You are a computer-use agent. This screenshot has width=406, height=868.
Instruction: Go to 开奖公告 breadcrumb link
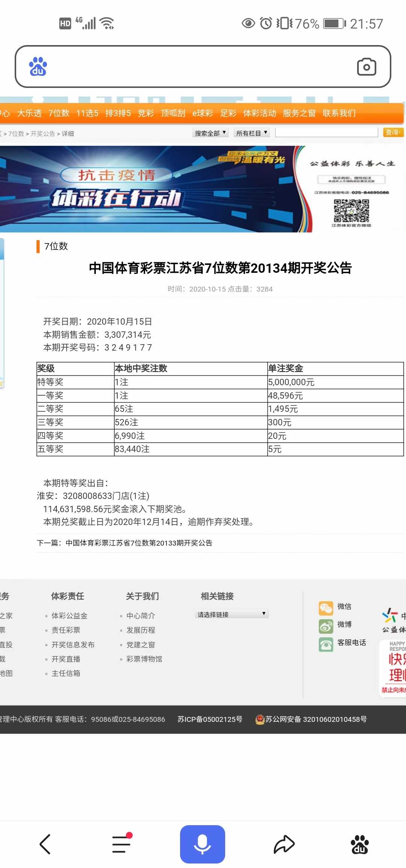(x=43, y=134)
